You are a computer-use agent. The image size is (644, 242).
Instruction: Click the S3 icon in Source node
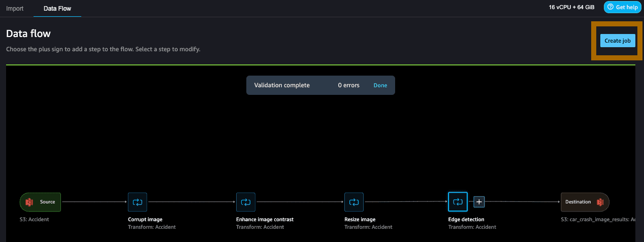point(29,202)
